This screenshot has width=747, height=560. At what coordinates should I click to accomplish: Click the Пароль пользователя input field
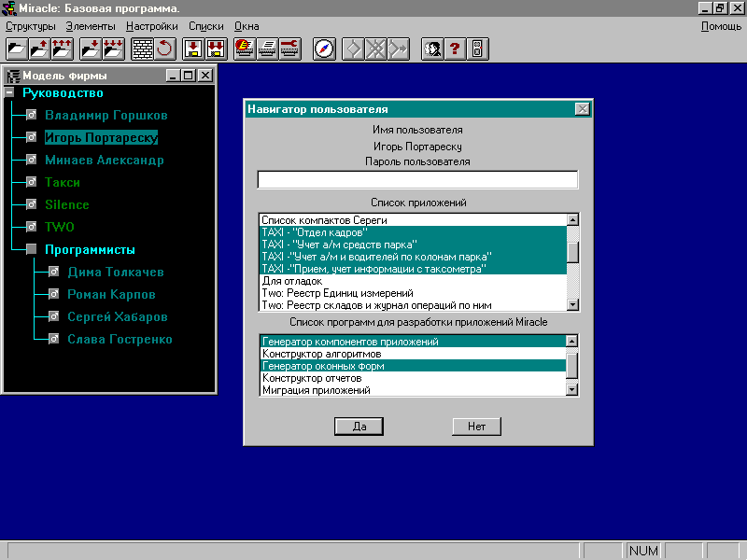coord(417,180)
